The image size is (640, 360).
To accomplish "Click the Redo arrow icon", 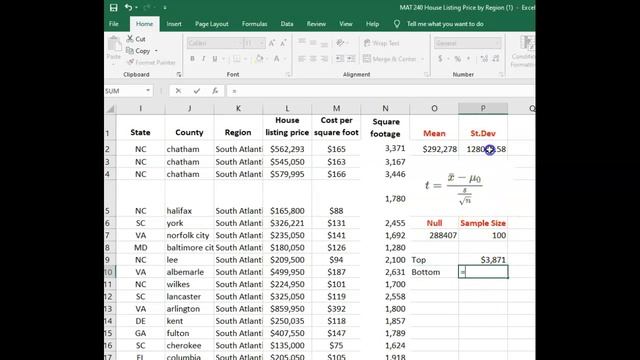I will click(147, 7).
